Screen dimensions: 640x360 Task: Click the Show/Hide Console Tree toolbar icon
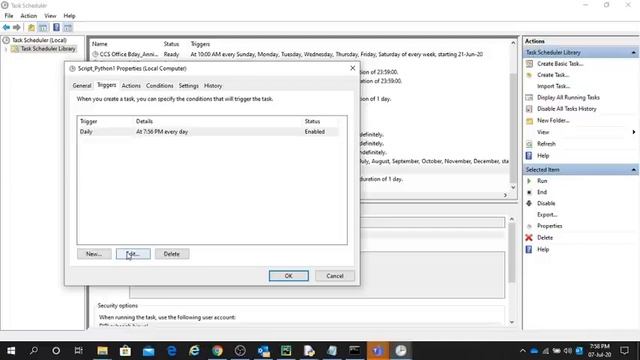pos(43,27)
